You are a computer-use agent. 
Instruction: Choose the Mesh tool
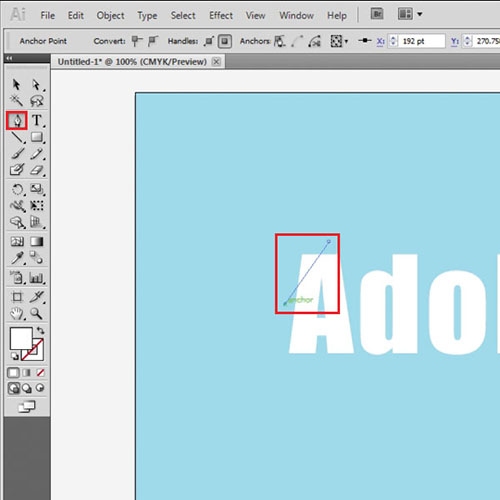(x=17, y=241)
